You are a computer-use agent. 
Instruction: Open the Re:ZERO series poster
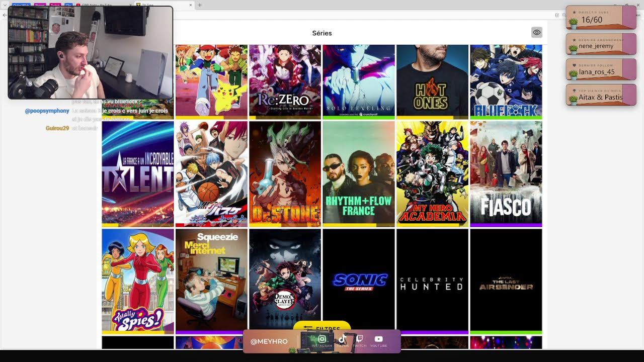(x=285, y=81)
